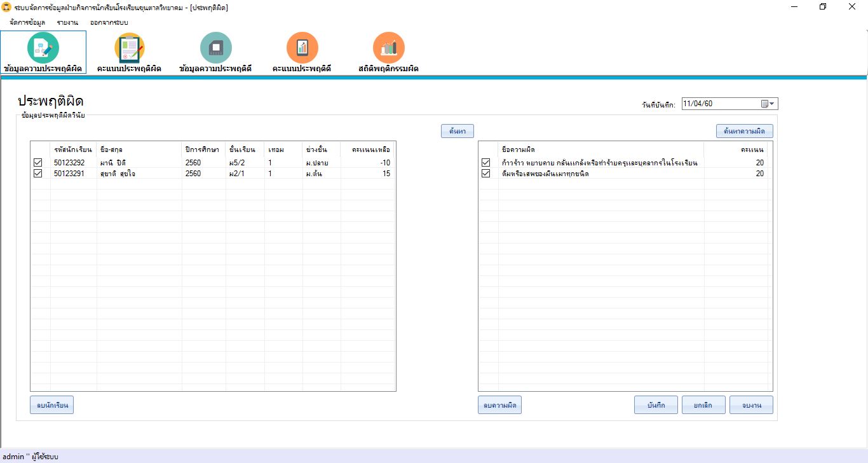Open the รายงาน menu
The height and width of the screenshot is (463, 868).
(x=67, y=22)
